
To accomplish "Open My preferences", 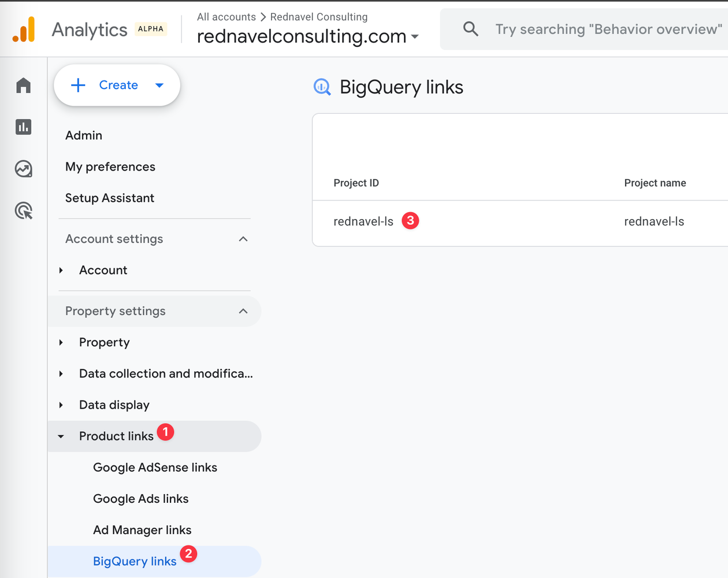I will 110,166.
